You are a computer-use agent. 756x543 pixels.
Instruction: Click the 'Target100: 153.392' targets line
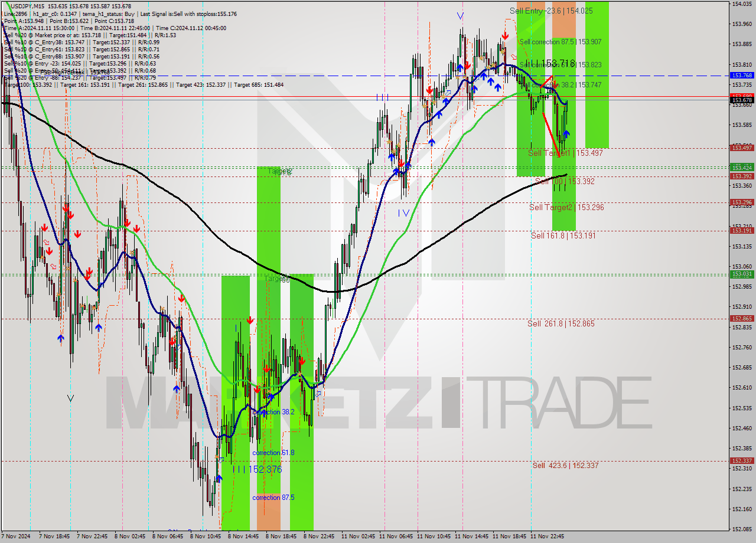click(x=144, y=85)
